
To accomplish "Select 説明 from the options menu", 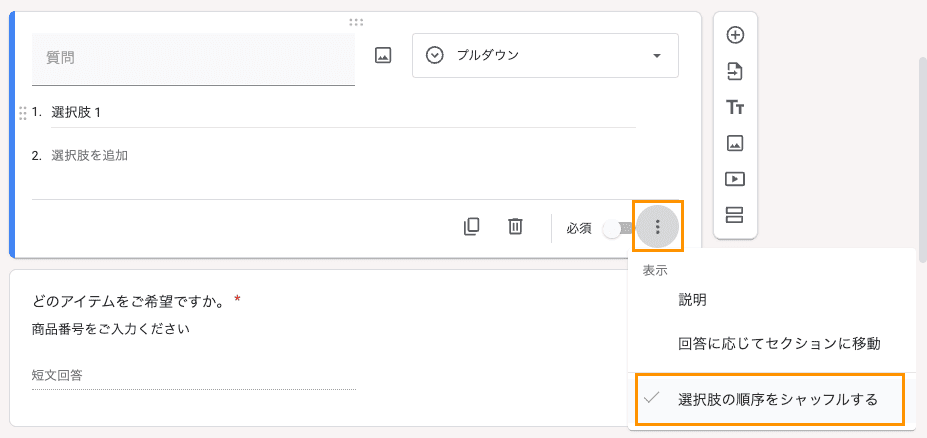I will pyautogui.click(x=693, y=299).
